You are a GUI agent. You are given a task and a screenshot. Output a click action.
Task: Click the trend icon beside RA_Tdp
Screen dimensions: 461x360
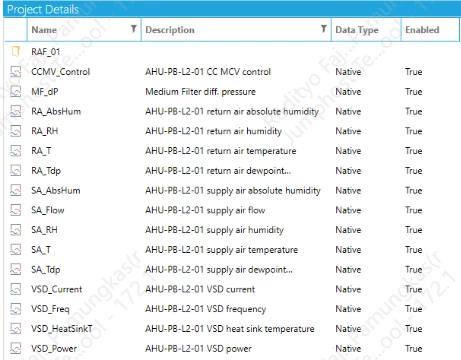pos(16,170)
